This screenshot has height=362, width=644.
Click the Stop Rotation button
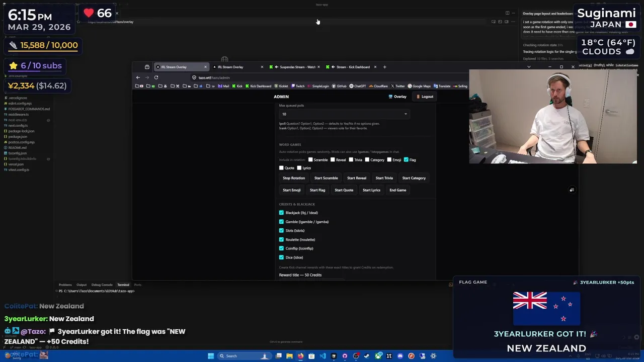(294, 178)
